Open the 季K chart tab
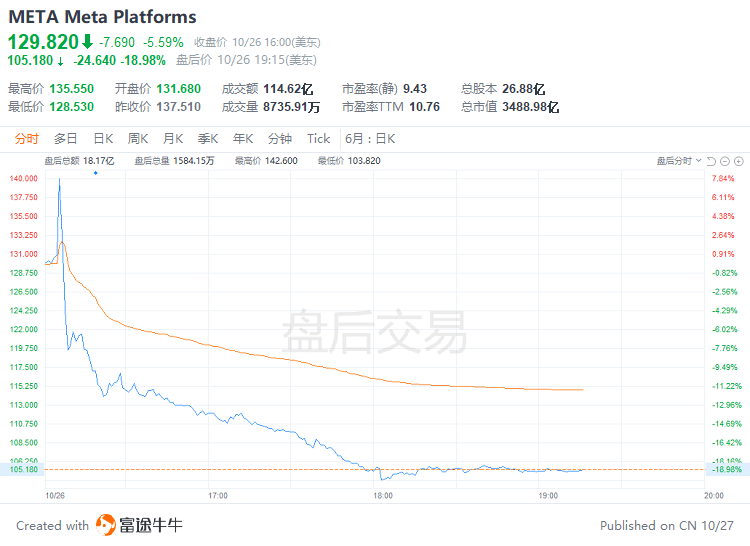This screenshot has height=546, width=750. [208, 139]
